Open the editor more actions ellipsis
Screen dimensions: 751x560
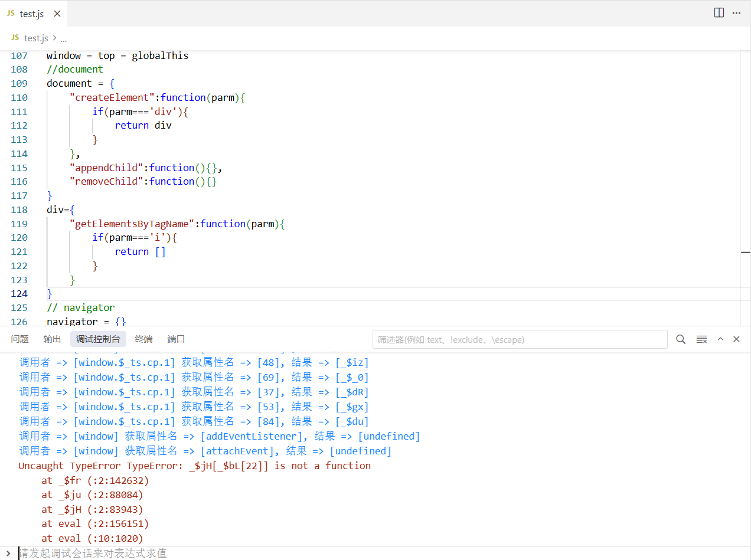click(x=736, y=12)
